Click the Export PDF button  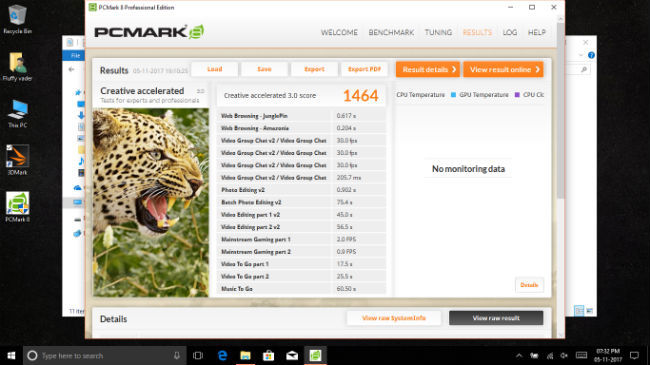click(364, 69)
